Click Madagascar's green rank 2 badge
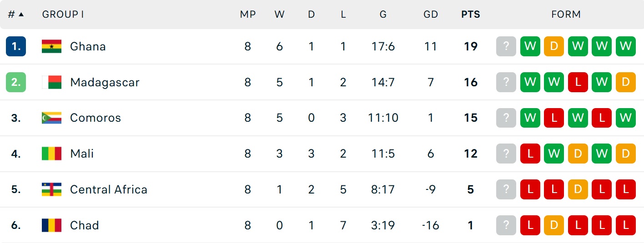Image resolution: width=644 pixels, height=243 pixels. pos(16,82)
